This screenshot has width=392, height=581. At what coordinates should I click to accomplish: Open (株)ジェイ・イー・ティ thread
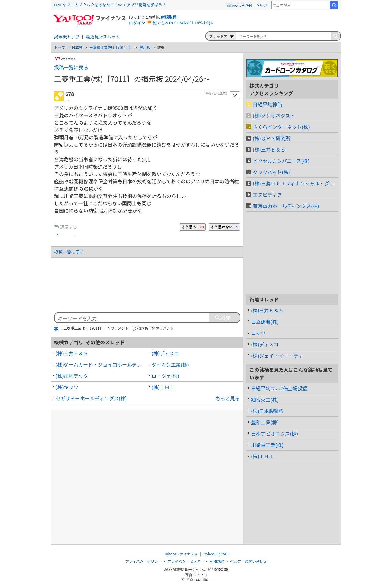[277, 356]
